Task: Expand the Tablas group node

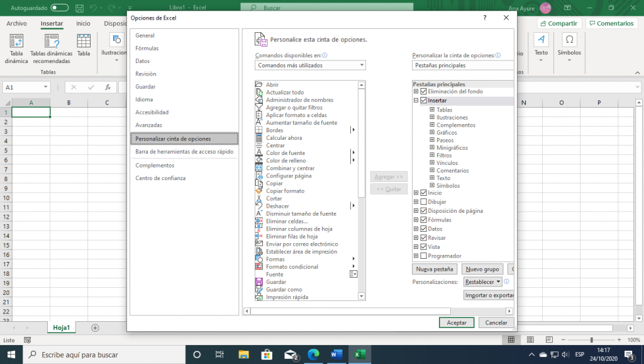Action: coord(432,110)
